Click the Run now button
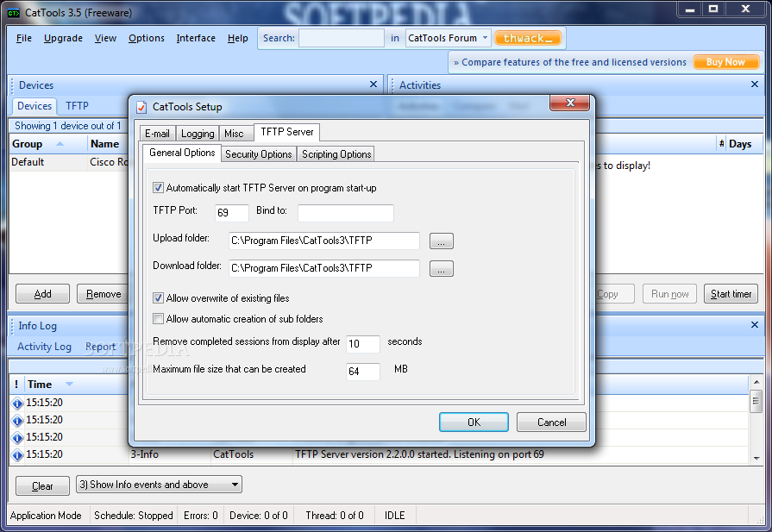772x532 pixels. (x=669, y=294)
